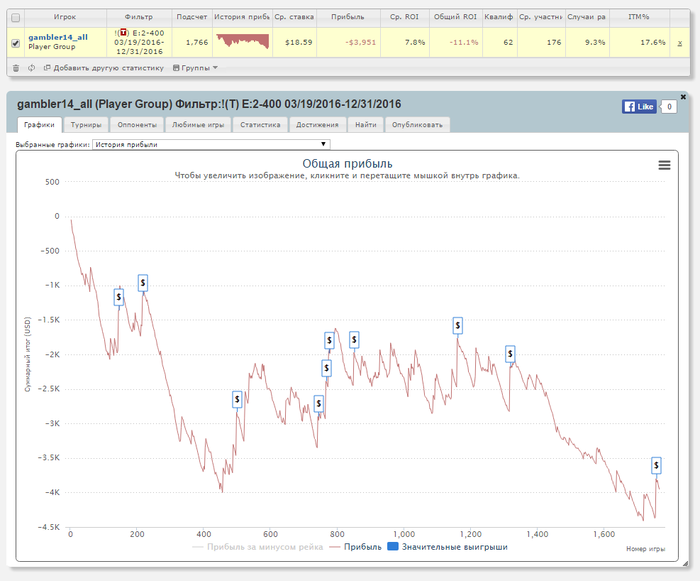Viewport: 700px width, 581px height.
Task: Click the Facebook Like button
Action: point(639,106)
